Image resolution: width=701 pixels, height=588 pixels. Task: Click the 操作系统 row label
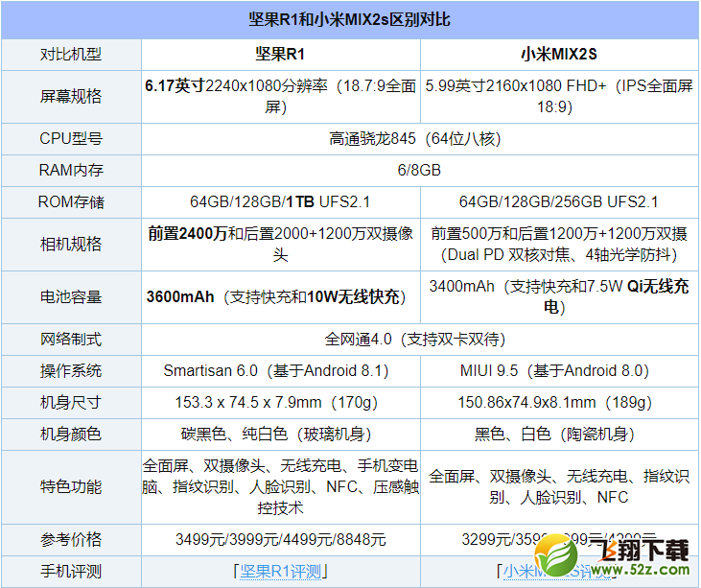[x=71, y=371]
